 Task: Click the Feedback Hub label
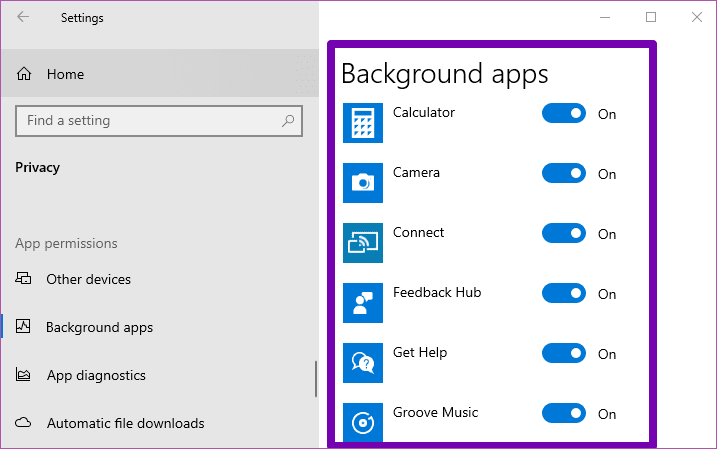[x=437, y=292]
